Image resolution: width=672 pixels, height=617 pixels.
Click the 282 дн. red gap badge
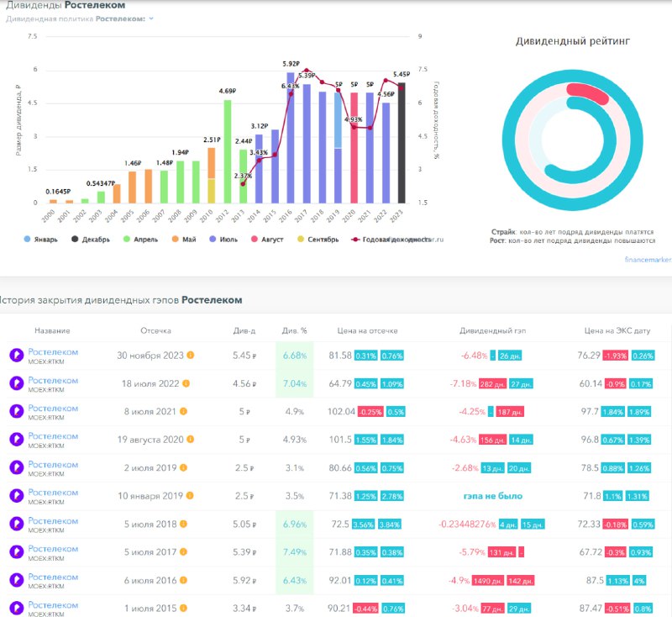click(492, 384)
